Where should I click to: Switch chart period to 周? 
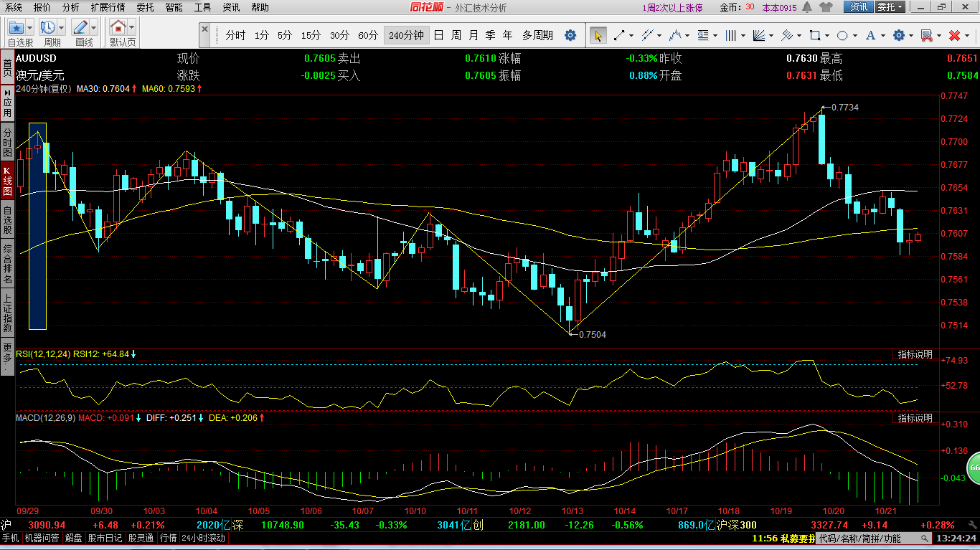tap(456, 35)
